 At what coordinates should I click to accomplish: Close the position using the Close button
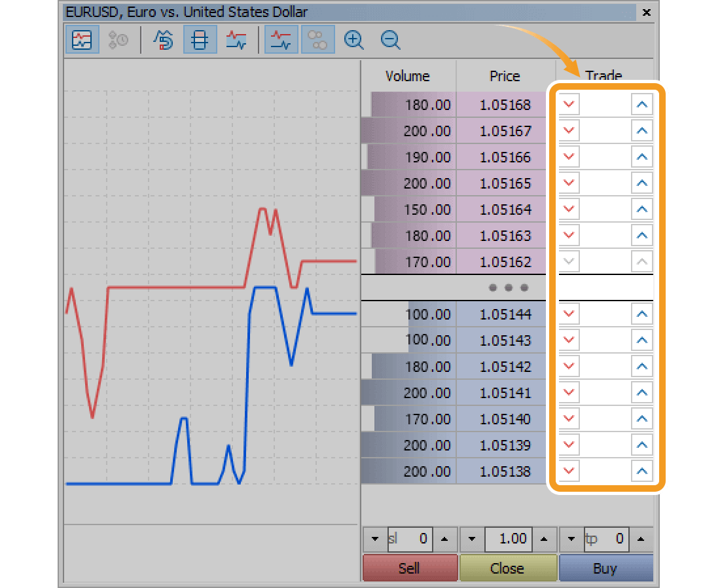coord(508,568)
